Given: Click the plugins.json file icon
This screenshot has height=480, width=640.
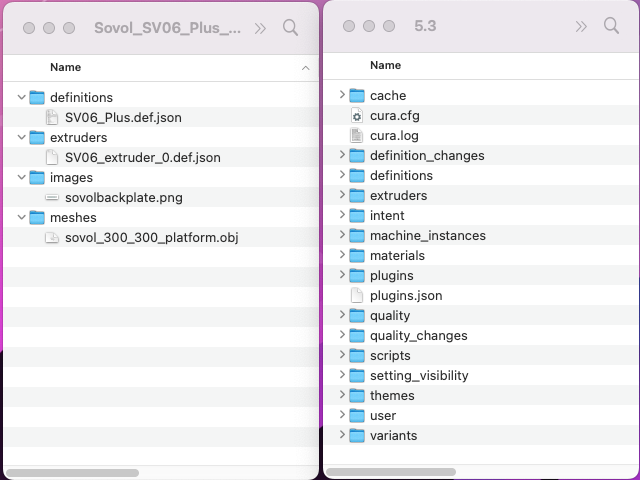Looking at the screenshot, I should point(357,296).
